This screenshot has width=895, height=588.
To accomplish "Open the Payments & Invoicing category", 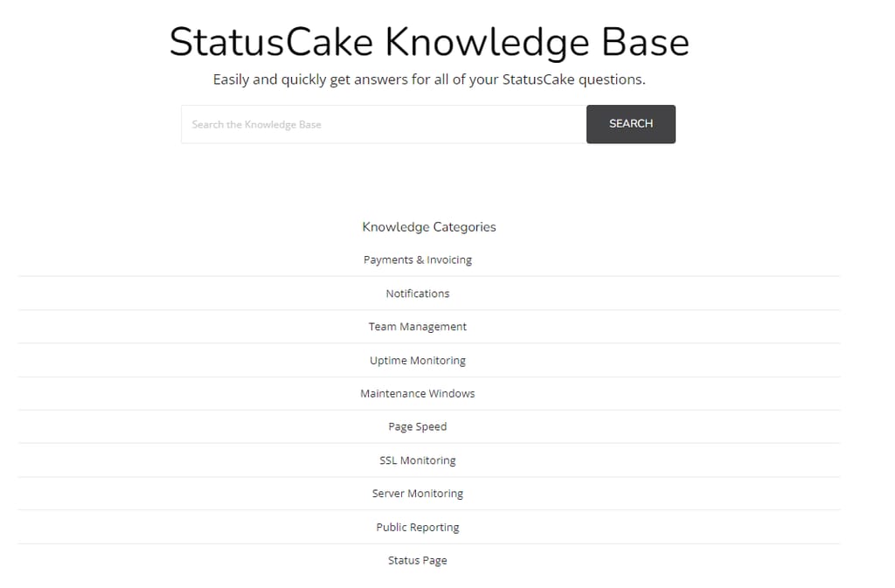I will coord(418,260).
